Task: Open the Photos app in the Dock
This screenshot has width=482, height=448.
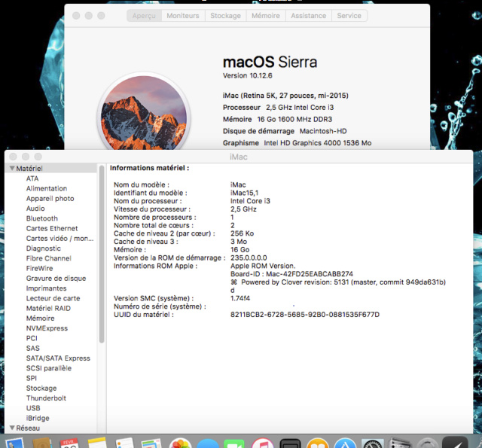Action: click(181, 443)
